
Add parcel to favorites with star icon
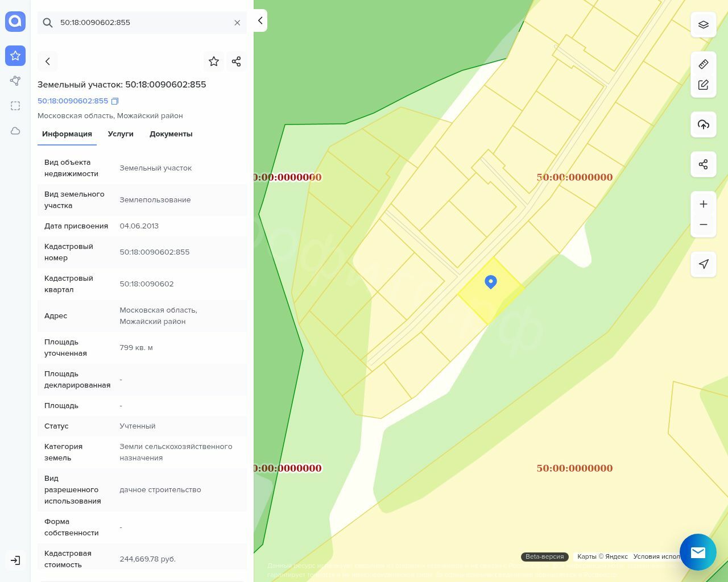tap(214, 61)
